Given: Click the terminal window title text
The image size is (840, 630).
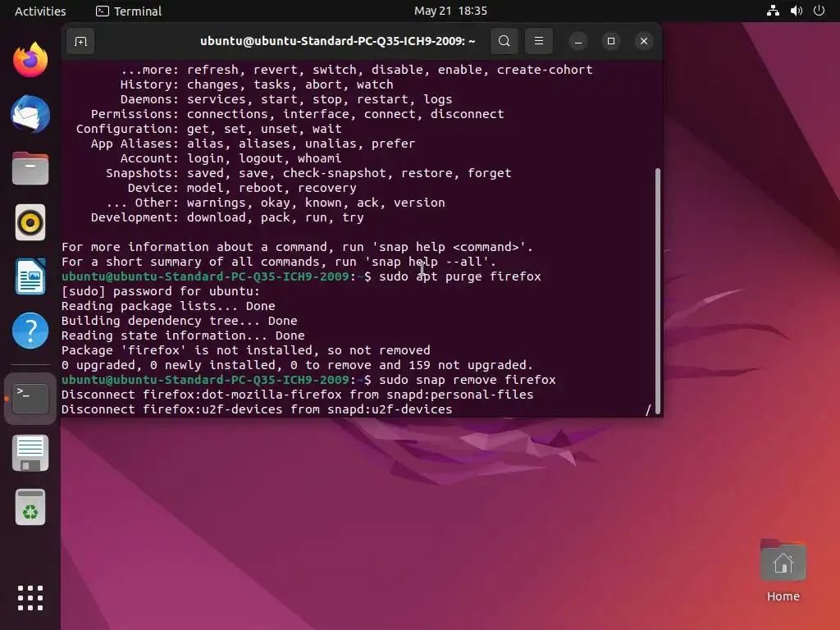Looking at the screenshot, I should [x=337, y=41].
